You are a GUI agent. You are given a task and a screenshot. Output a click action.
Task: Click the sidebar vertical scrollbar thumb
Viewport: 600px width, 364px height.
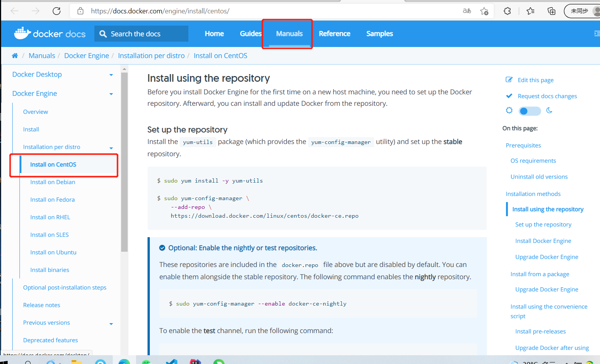click(x=124, y=162)
